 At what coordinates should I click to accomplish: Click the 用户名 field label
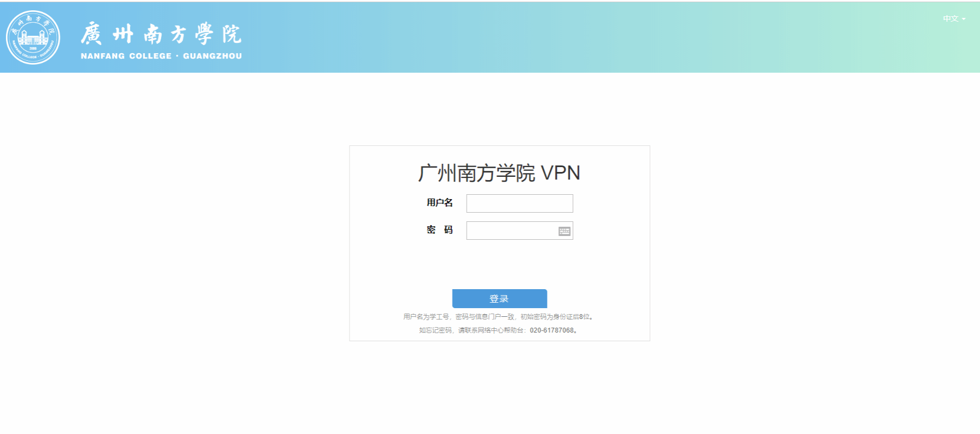click(440, 203)
